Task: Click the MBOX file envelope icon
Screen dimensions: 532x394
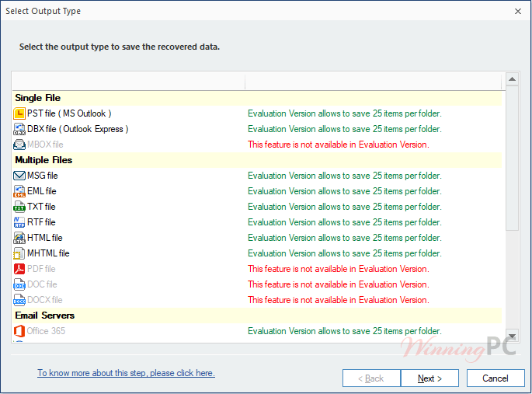Action: point(19,145)
